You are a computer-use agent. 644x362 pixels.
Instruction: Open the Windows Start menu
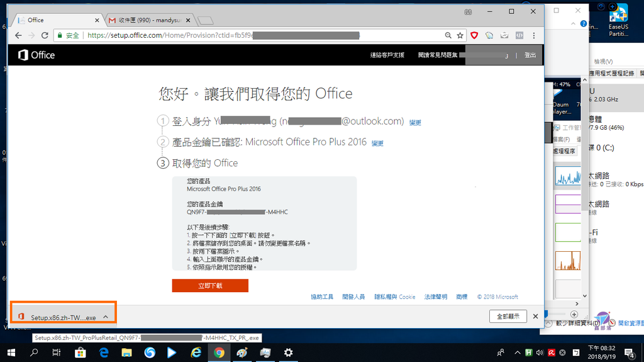[x=11, y=353]
